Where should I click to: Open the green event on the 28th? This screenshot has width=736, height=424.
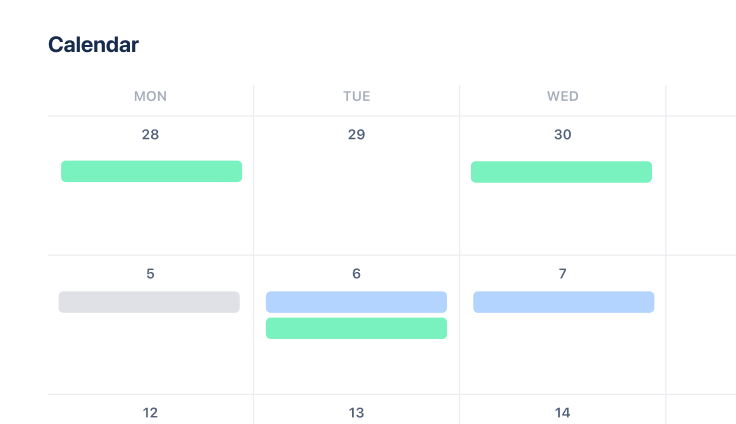(151, 171)
